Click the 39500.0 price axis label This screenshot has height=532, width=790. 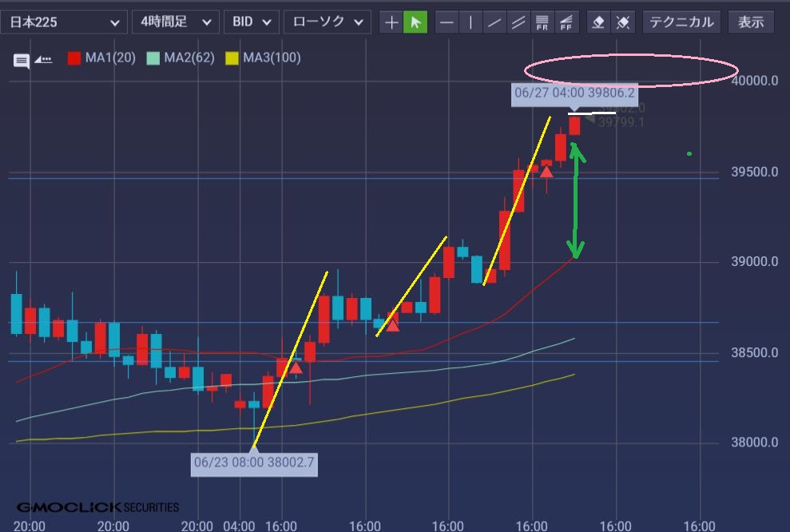point(754,172)
